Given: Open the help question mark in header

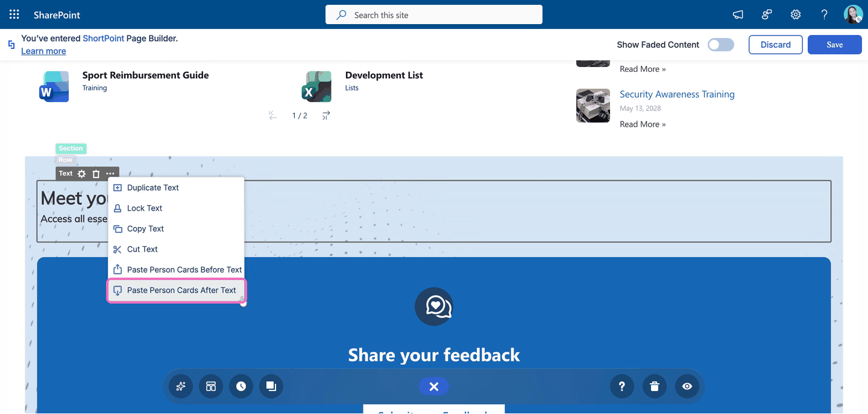Looking at the screenshot, I should point(825,14).
